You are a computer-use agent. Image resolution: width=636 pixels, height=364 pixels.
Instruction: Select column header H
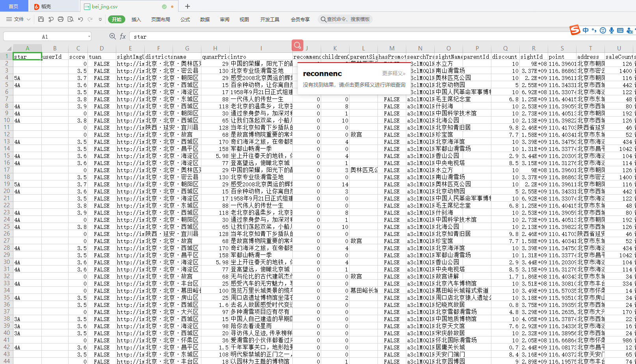click(x=215, y=48)
